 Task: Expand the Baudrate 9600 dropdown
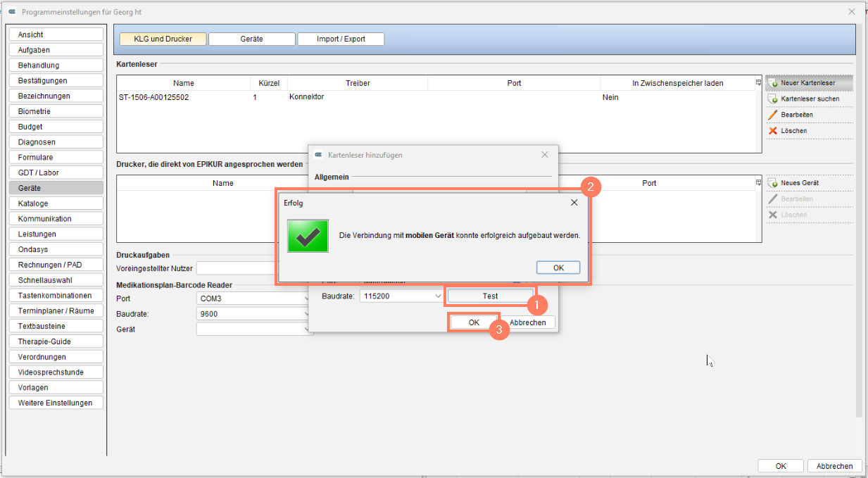point(306,314)
